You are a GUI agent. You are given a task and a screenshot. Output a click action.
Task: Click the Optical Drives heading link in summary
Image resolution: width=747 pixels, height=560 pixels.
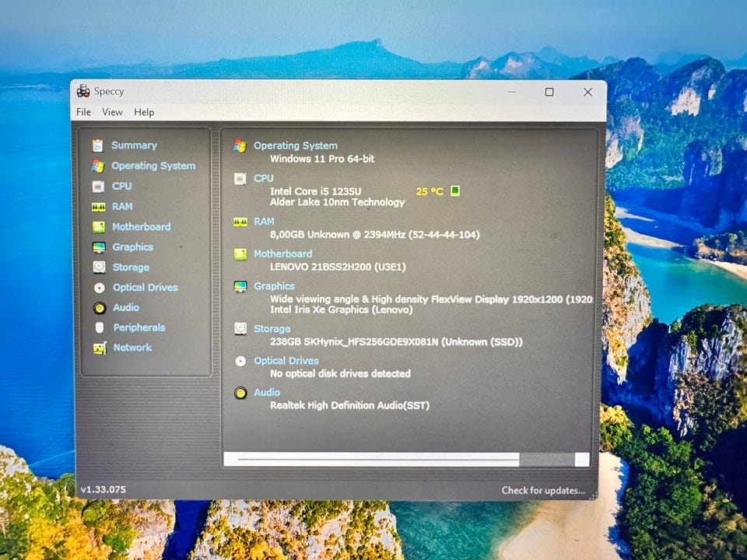pyautogui.click(x=286, y=360)
